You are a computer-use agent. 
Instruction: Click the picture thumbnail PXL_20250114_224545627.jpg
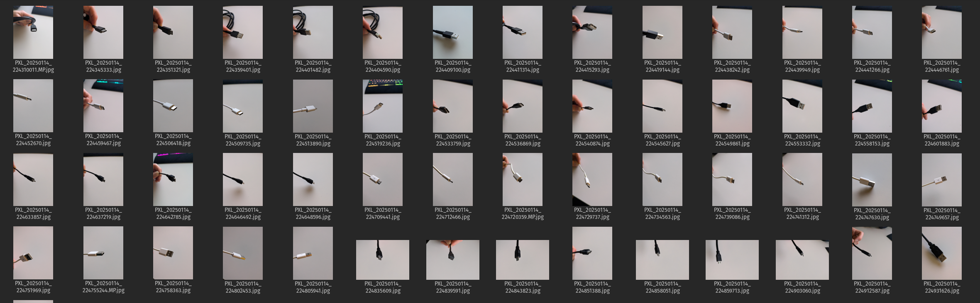pos(662,106)
